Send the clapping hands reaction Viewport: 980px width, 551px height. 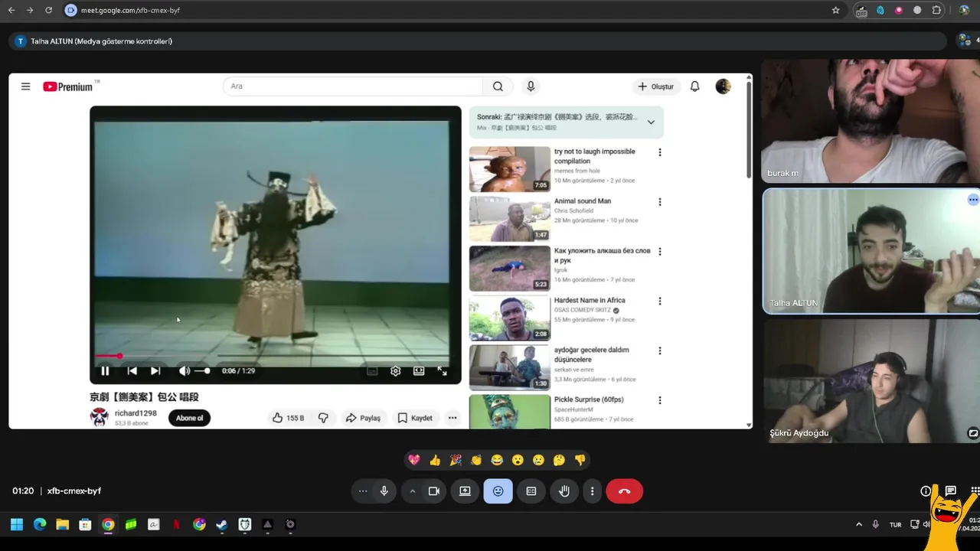pyautogui.click(x=476, y=460)
